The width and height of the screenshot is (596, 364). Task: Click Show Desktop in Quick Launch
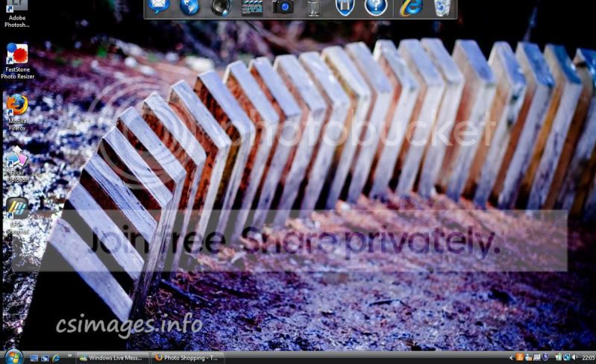click(x=34, y=357)
